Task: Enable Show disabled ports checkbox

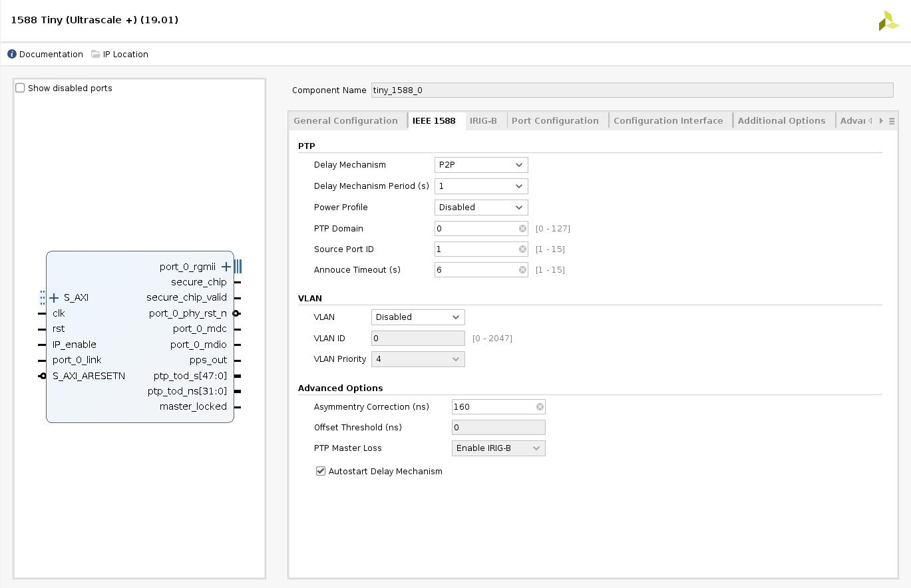Action: [x=21, y=88]
